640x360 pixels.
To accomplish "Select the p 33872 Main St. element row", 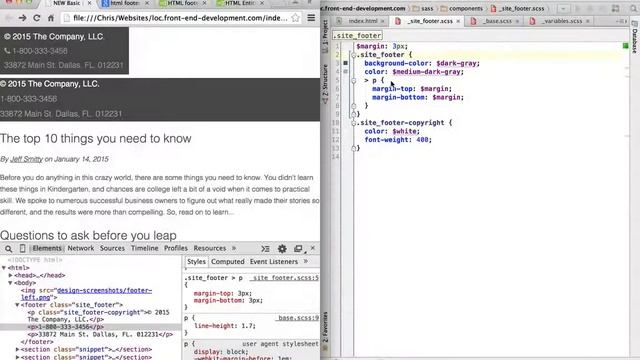I will 100,334.
